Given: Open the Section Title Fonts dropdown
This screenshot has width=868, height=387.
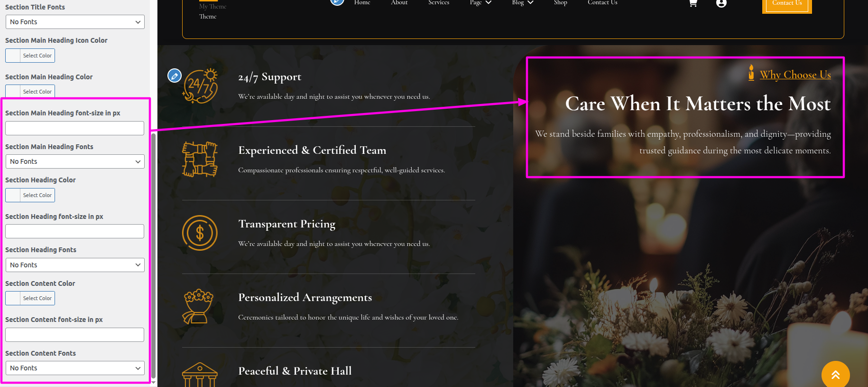Looking at the screenshot, I should coord(75,22).
